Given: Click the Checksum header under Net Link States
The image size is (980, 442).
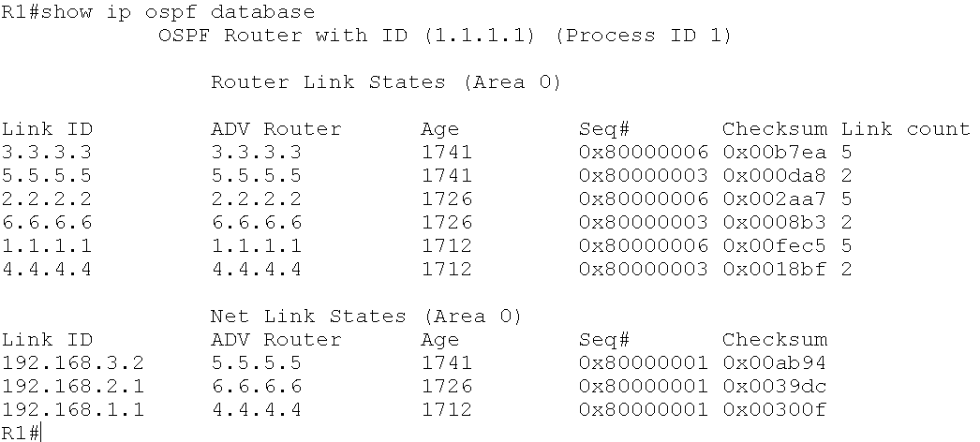Looking at the screenshot, I should pos(774,339).
